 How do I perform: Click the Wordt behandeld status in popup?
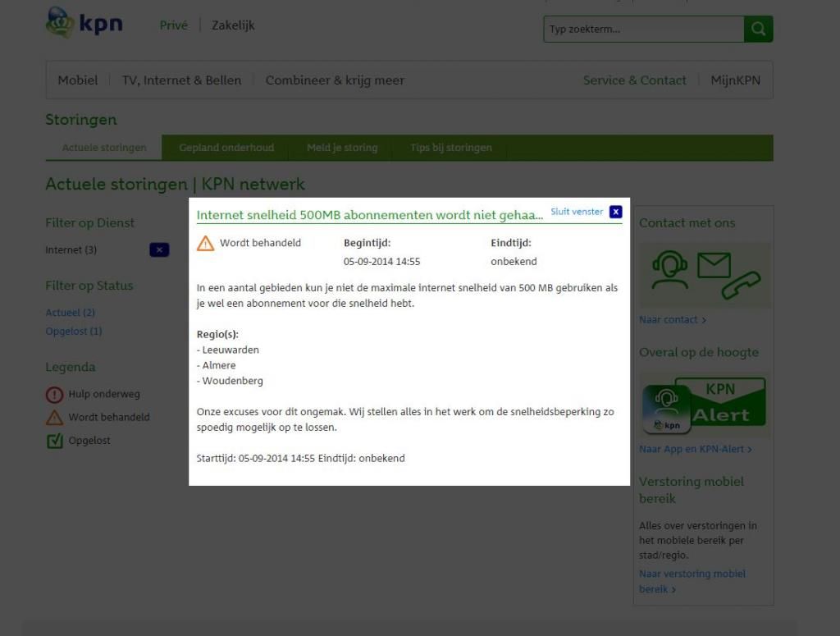[260, 243]
